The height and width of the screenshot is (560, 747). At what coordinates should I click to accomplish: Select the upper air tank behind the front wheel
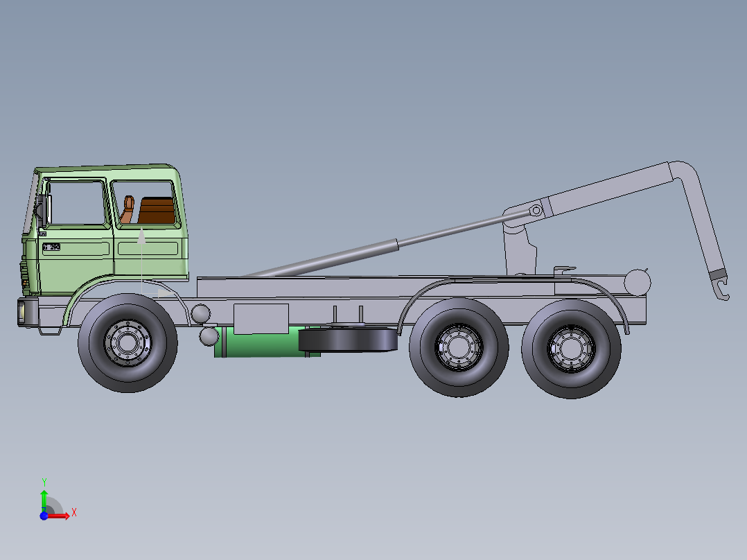click(200, 313)
